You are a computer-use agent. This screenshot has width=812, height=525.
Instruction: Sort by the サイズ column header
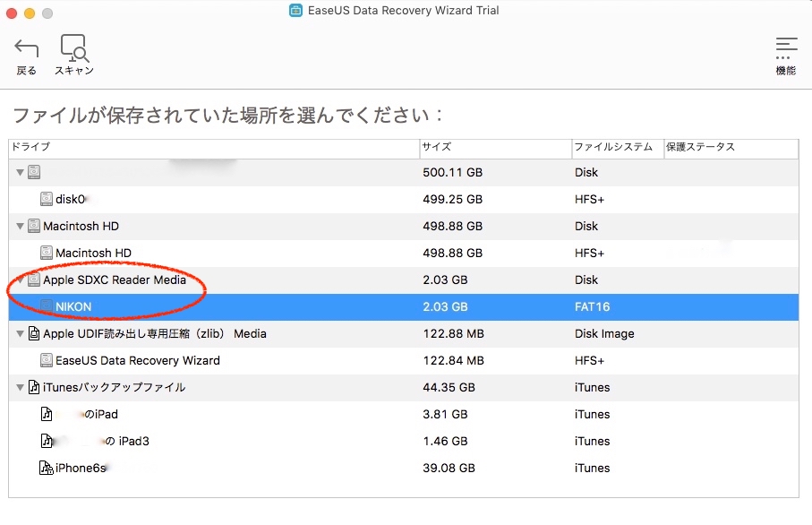point(496,147)
